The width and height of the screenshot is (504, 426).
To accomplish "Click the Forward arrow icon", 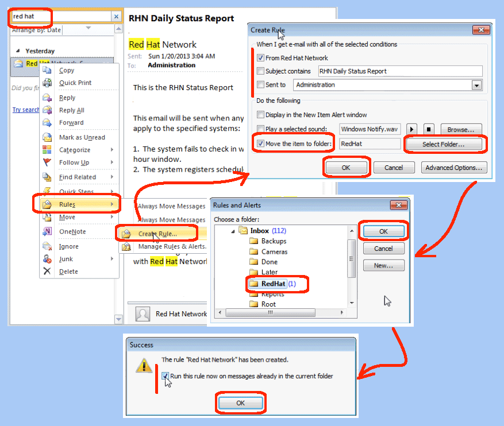I will pos(47,122).
